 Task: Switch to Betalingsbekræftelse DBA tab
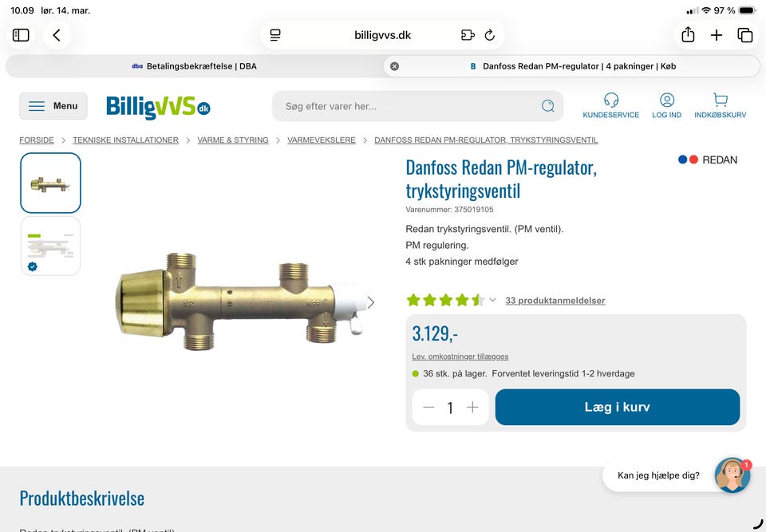click(194, 66)
